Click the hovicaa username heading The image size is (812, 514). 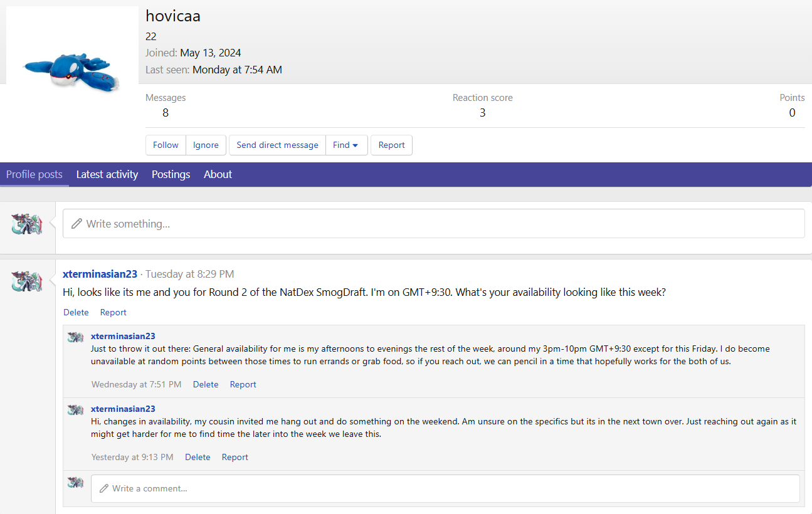(x=173, y=16)
